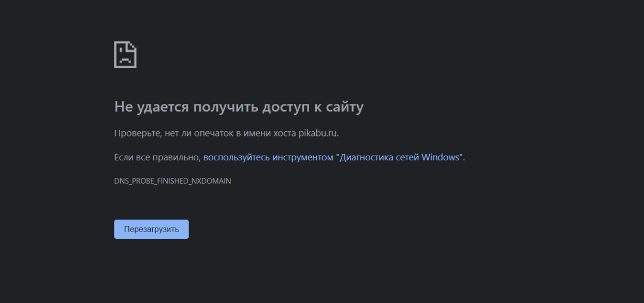Click the Перезагрузить reload button
Image resolution: width=644 pixels, height=303 pixels.
[151, 229]
